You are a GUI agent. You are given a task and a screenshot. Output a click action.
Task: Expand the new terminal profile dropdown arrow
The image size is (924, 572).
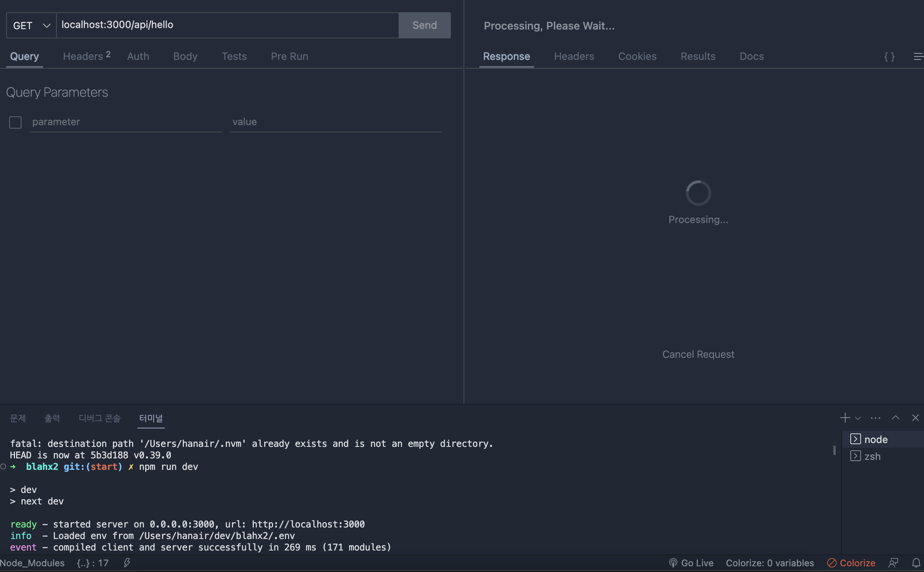pos(858,418)
